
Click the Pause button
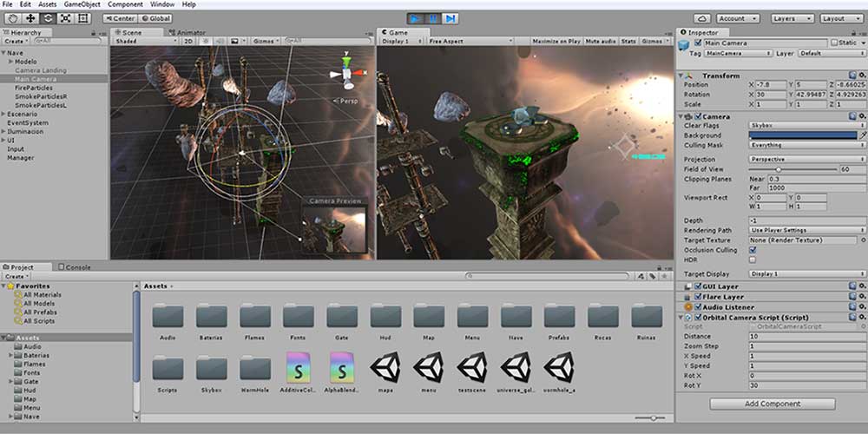(433, 18)
